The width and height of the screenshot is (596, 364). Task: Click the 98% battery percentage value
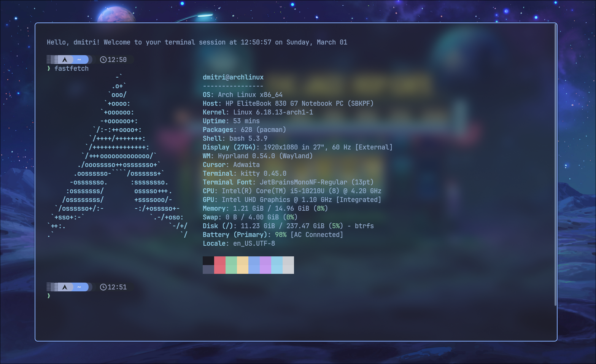click(x=281, y=235)
